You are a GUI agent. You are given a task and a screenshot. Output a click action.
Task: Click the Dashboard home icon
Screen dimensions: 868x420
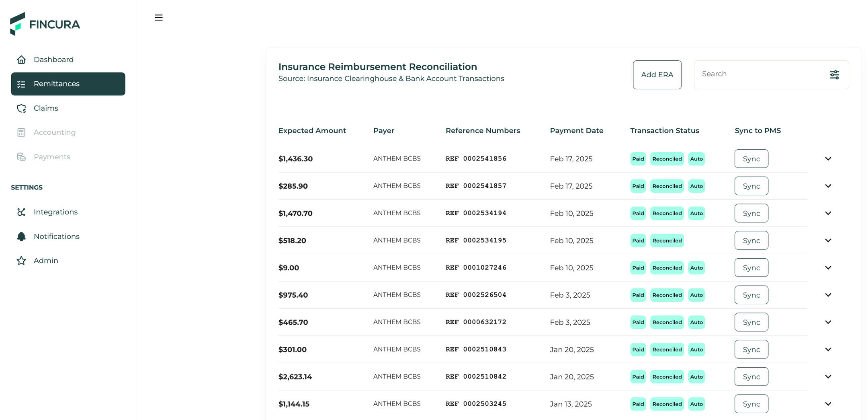[21, 60]
